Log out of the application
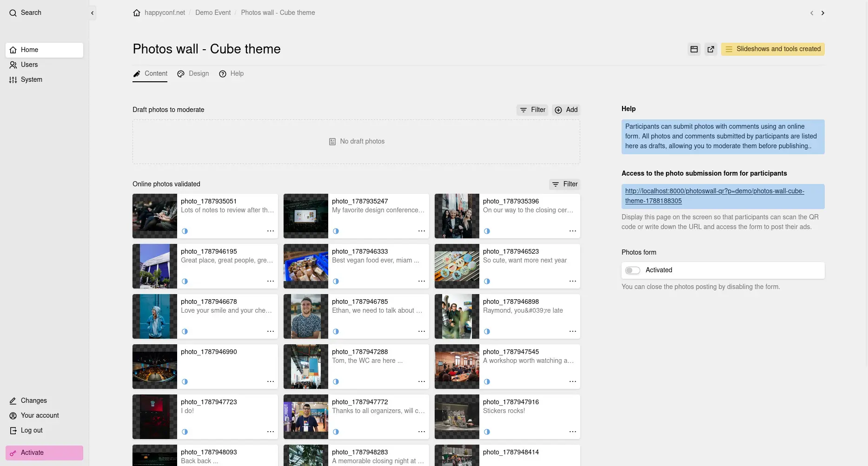 point(44,431)
